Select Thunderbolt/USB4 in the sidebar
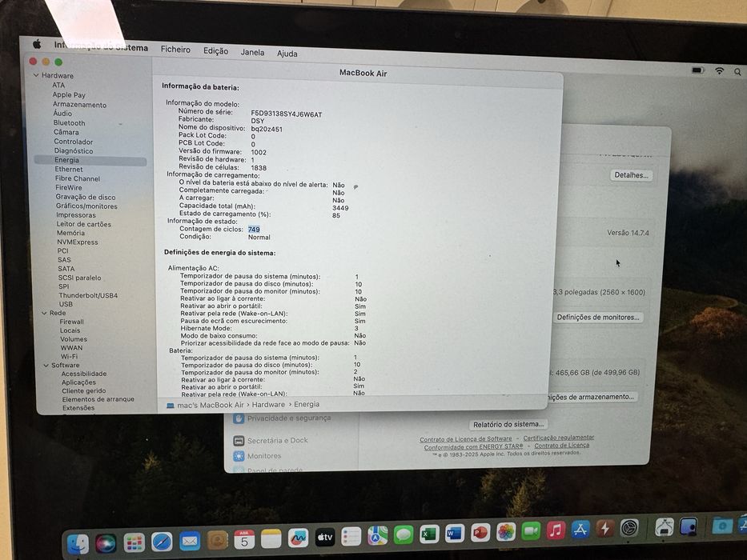The height and width of the screenshot is (560, 747). pos(88,295)
